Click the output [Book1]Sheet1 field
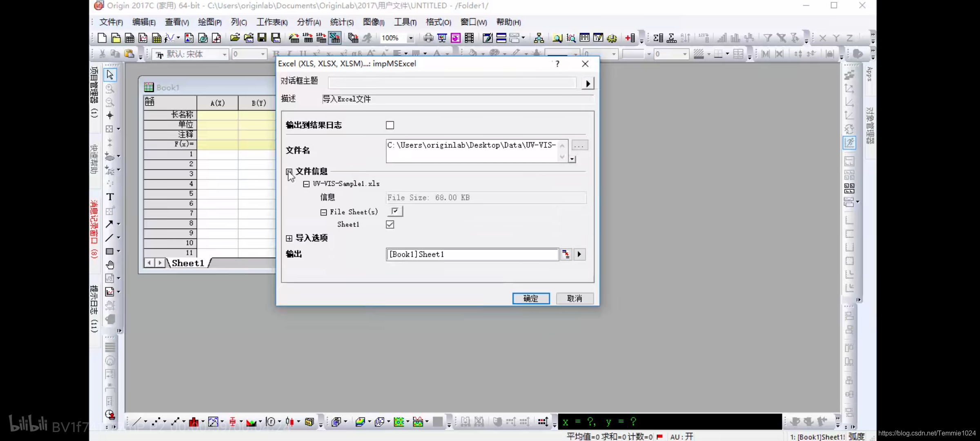Viewport: 980px width, 441px height. [x=472, y=254]
